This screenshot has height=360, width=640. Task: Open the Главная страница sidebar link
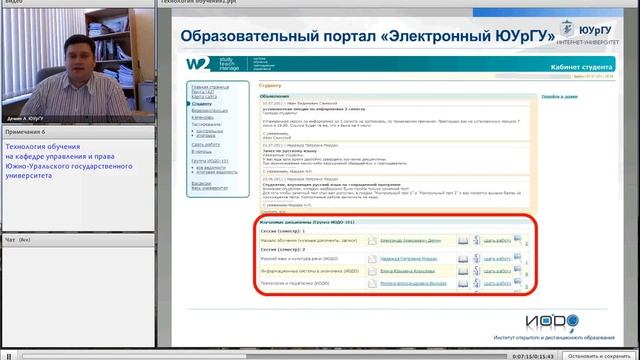click(x=210, y=87)
